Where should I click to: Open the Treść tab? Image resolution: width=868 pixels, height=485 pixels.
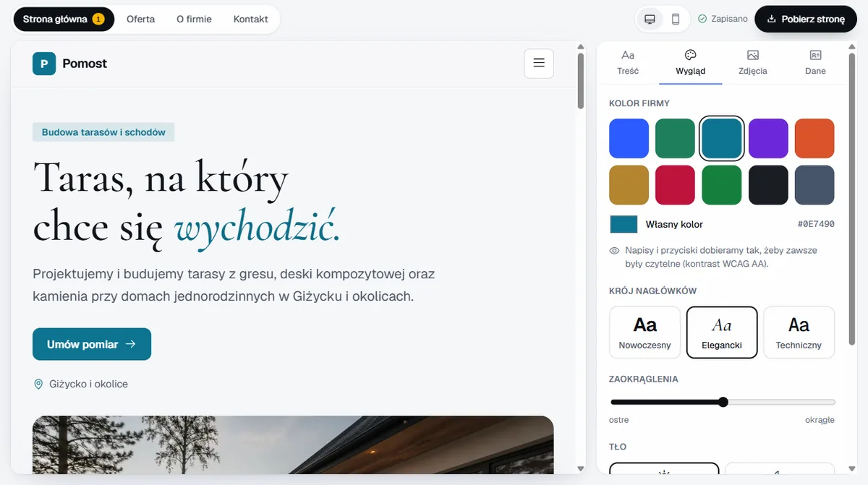628,62
